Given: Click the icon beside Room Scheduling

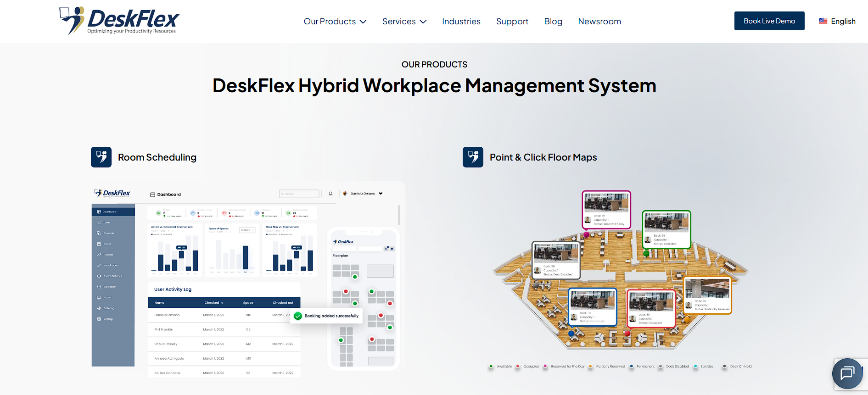Looking at the screenshot, I should [101, 157].
